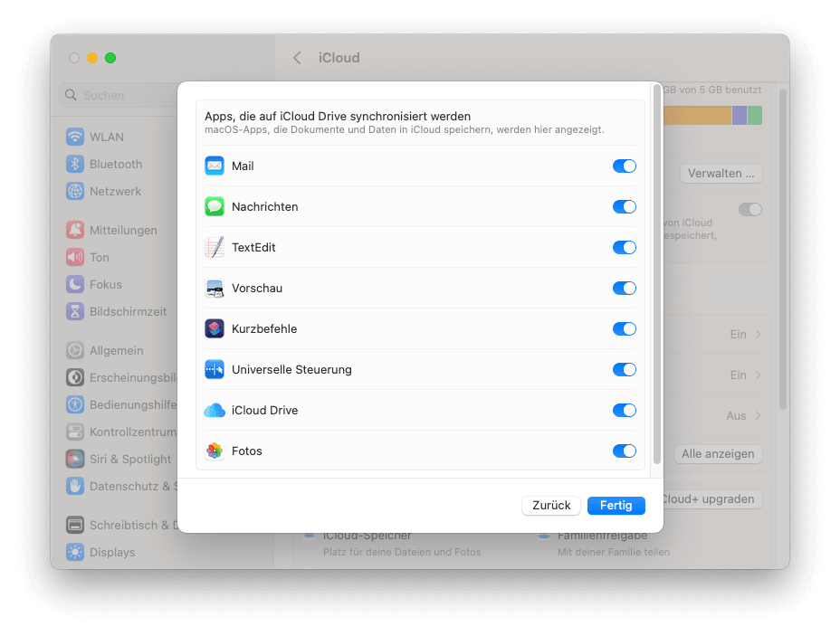Image resolution: width=840 pixels, height=636 pixels.
Task: Click the orange storage bar segment
Action: [x=698, y=115]
